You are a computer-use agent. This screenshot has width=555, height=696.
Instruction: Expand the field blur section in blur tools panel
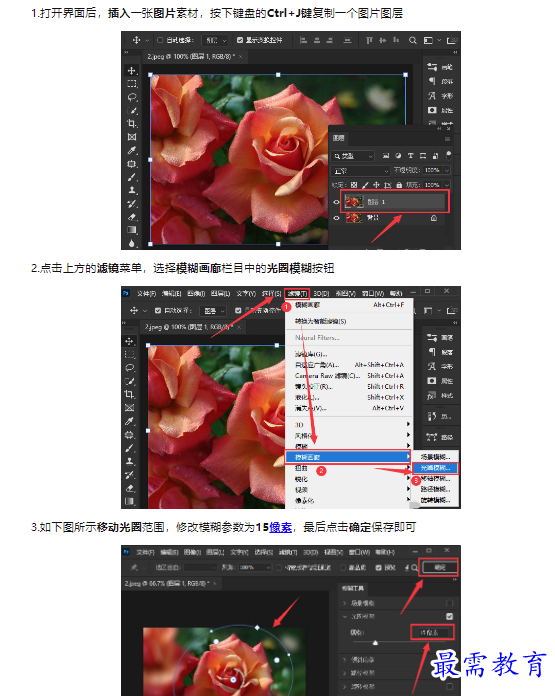click(345, 603)
